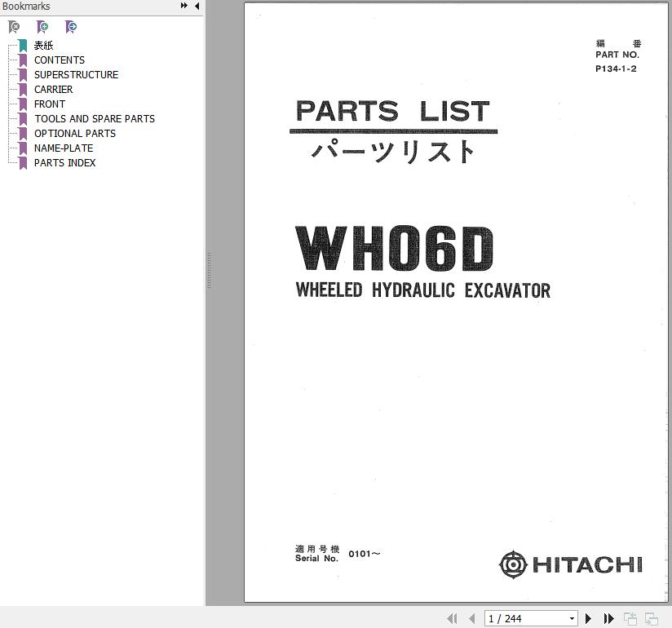Viewport: 672px width, 628px height.
Task: Collapse the Bookmarks panel with left arrow
Action: pos(197,6)
